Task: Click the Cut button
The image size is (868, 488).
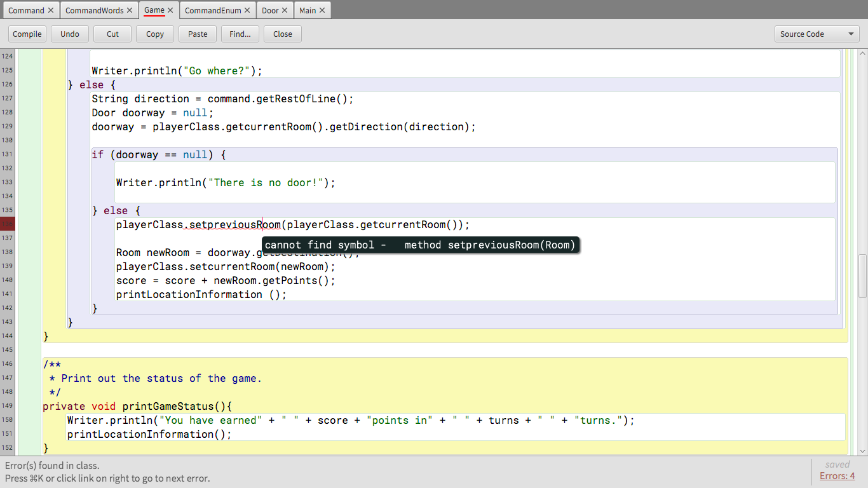Action: pos(112,34)
